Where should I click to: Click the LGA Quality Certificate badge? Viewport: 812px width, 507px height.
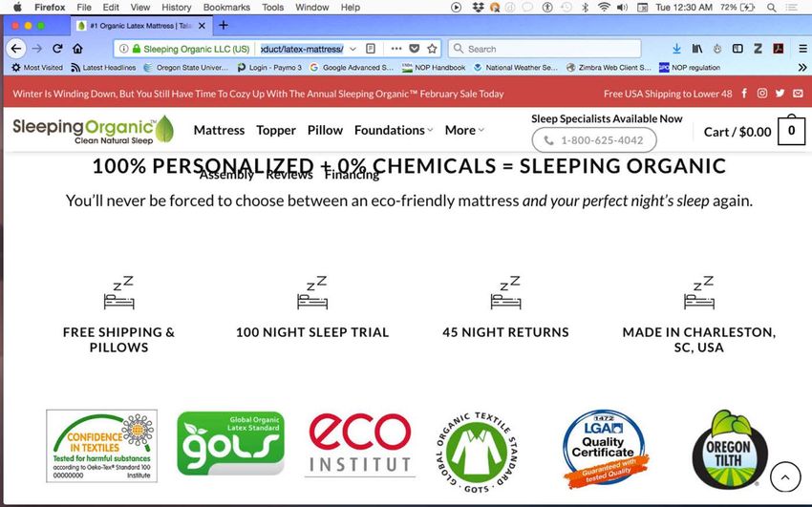[x=605, y=449]
